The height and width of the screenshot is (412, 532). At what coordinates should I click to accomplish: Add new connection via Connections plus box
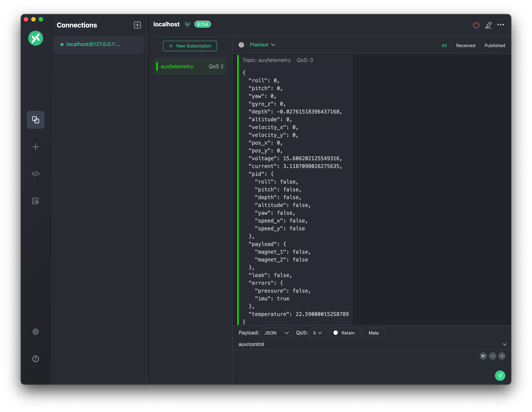coord(137,25)
